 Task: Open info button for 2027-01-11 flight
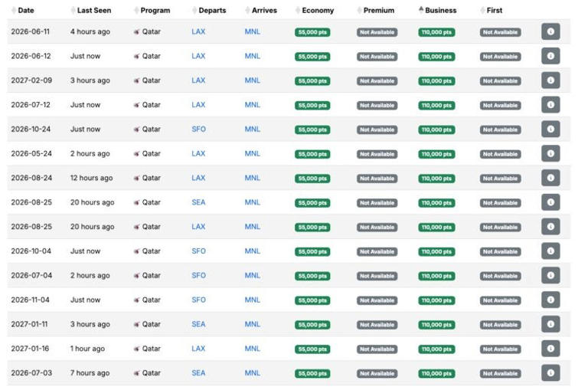pos(550,324)
